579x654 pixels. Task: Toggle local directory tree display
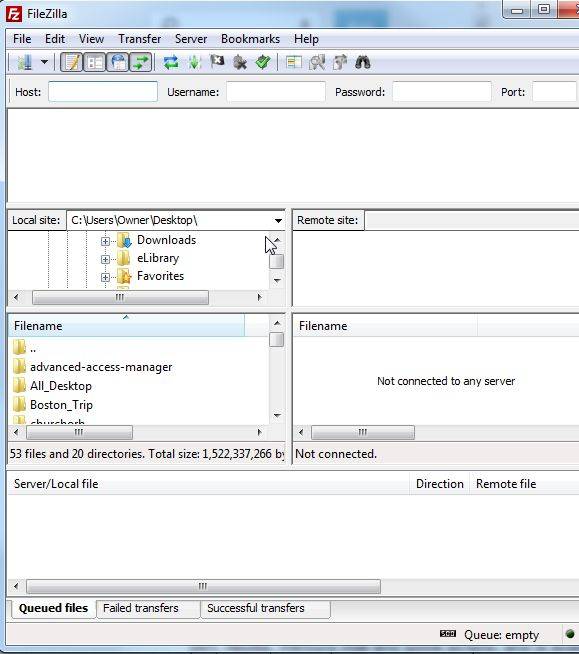pos(95,63)
